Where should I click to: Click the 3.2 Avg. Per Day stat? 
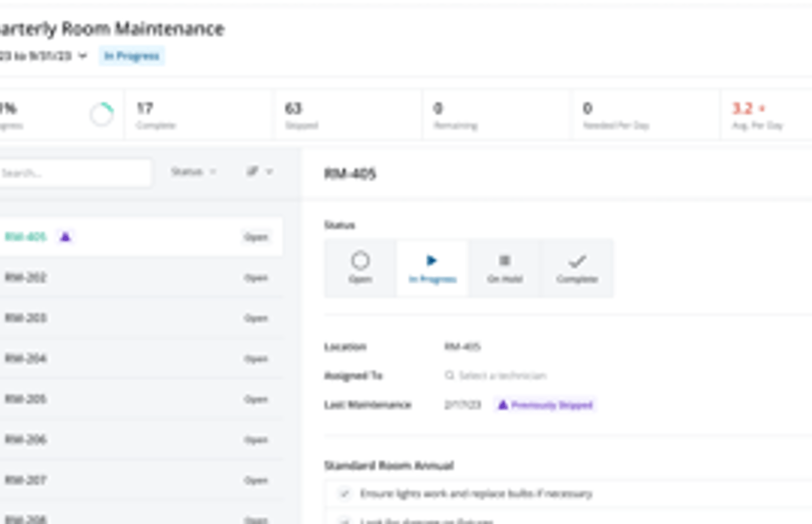click(766, 115)
